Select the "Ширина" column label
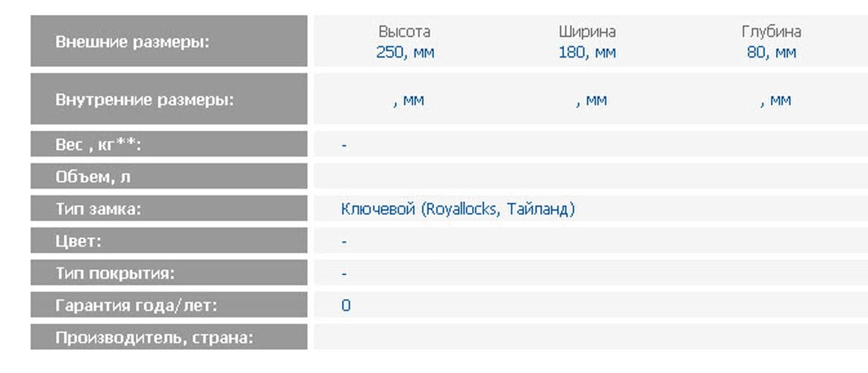The width and height of the screenshot is (868, 373). (x=587, y=32)
